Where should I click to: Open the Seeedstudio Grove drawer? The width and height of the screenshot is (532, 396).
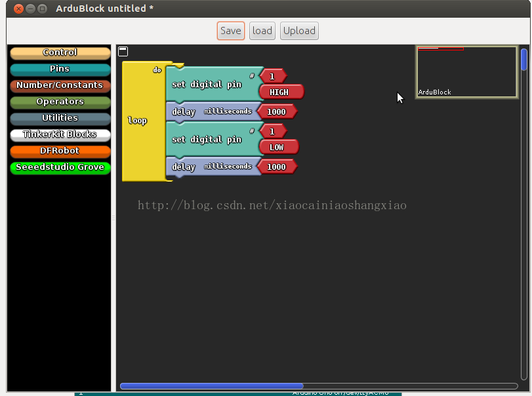60,167
